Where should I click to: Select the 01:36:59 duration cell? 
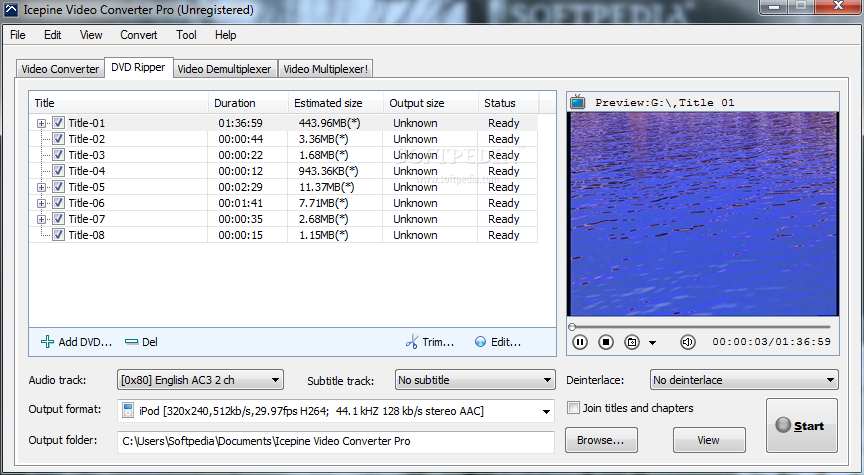tap(240, 123)
